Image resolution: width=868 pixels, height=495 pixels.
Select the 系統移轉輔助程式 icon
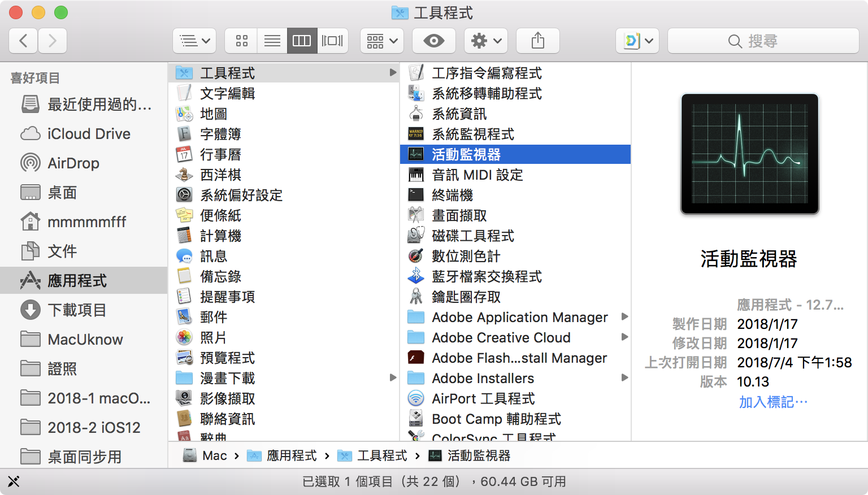(x=416, y=93)
